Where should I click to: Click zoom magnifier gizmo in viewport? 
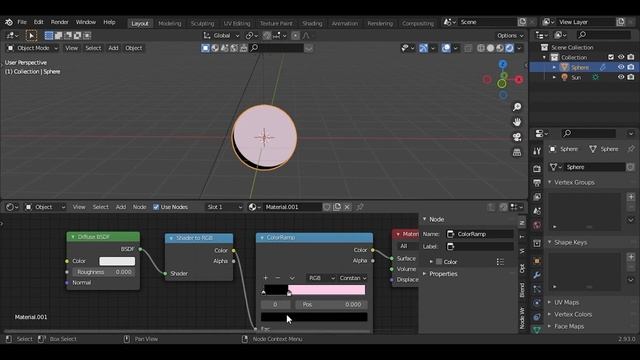pyautogui.click(x=517, y=107)
